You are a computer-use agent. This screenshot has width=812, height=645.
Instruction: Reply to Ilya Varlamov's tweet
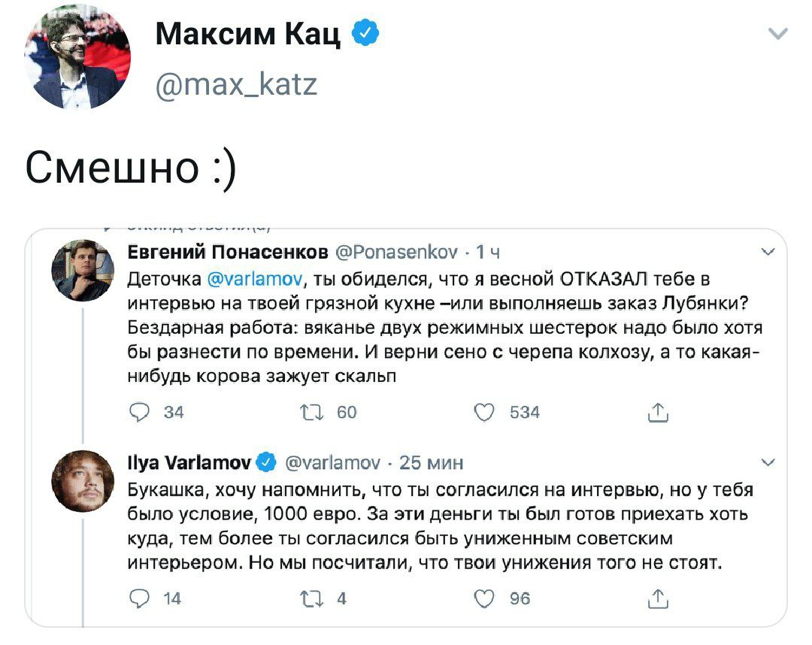(x=139, y=598)
